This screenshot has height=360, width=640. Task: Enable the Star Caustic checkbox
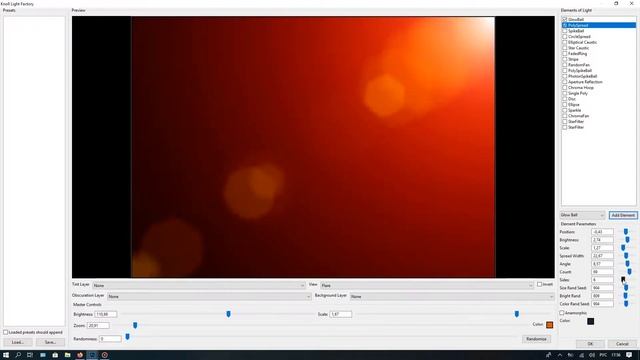pos(564,48)
